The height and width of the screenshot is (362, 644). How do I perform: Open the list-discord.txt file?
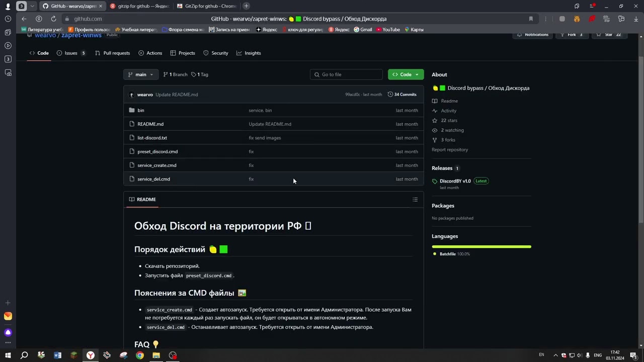point(152,138)
